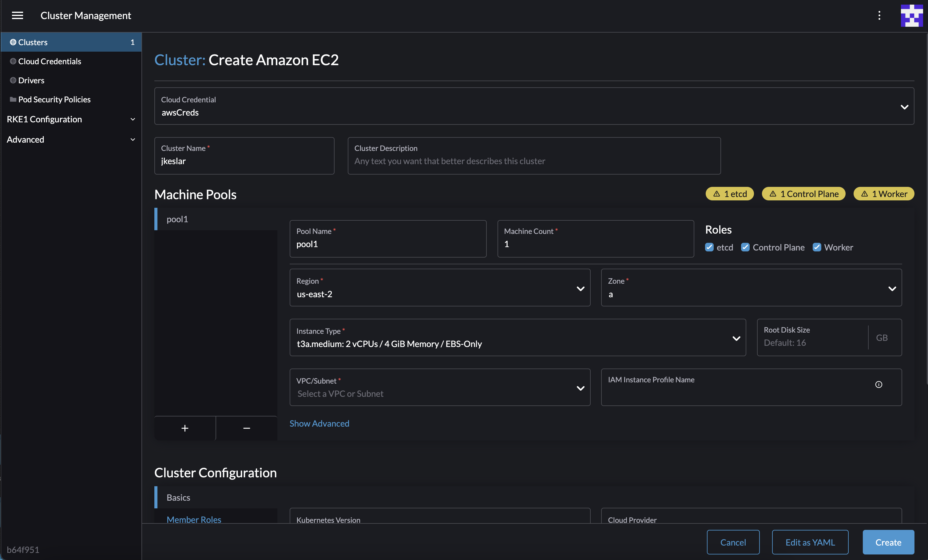Add a machine pool with the plus icon

pyautogui.click(x=184, y=428)
